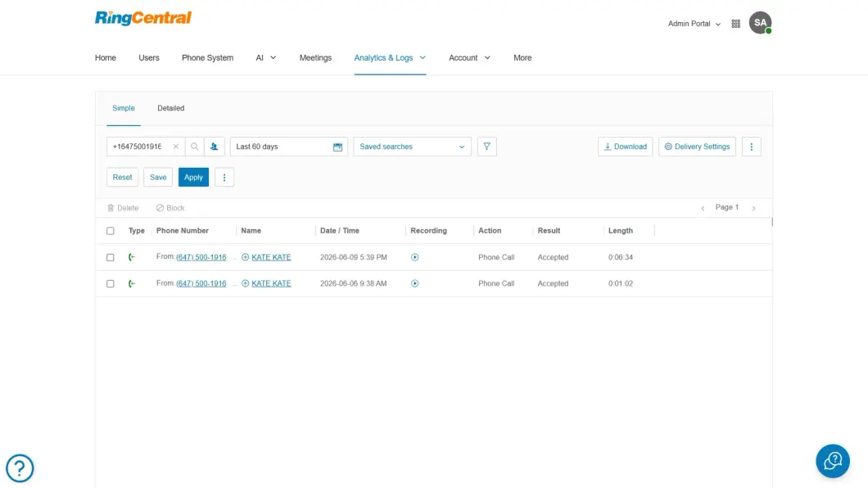This screenshot has height=488, width=868.
Task: Click the Action column header
Action: coord(490,231)
